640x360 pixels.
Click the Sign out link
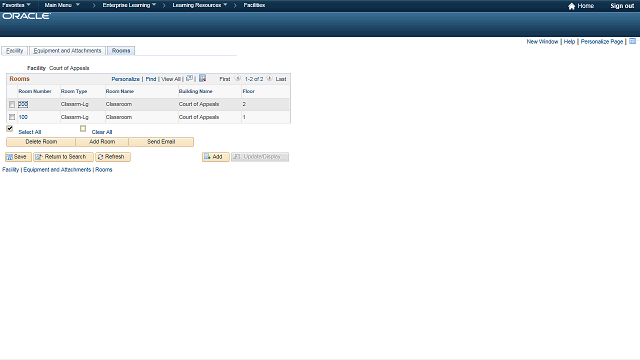point(622,6)
